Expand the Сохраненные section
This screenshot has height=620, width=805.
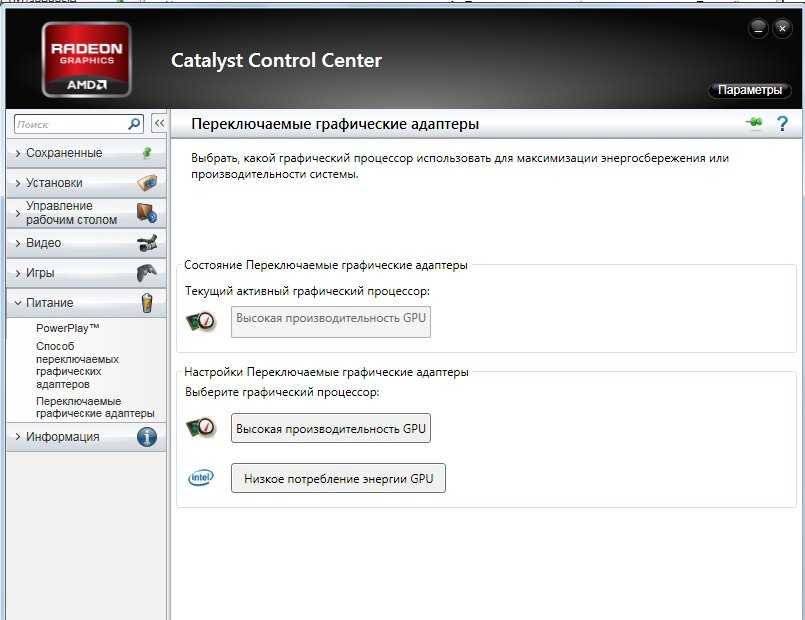pyautogui.click(x=64, y=153)
